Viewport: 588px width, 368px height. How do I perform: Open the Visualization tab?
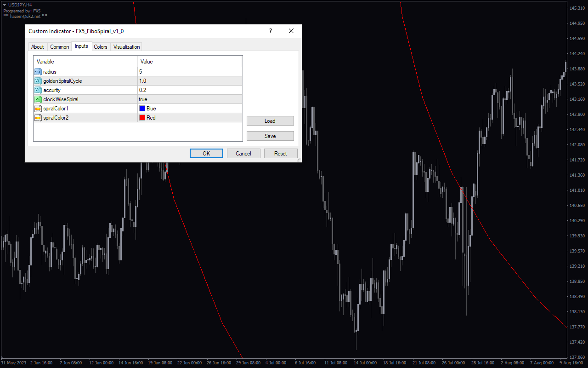point(126,47)
